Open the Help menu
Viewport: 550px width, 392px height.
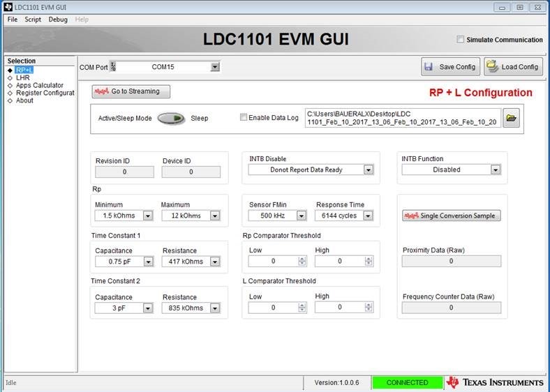coord(82,20)
